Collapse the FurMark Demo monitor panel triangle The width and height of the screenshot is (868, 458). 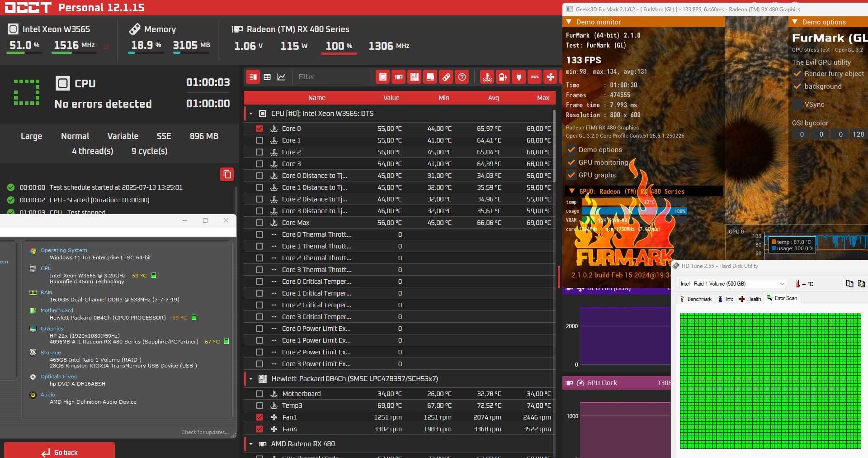pos(569,22)
